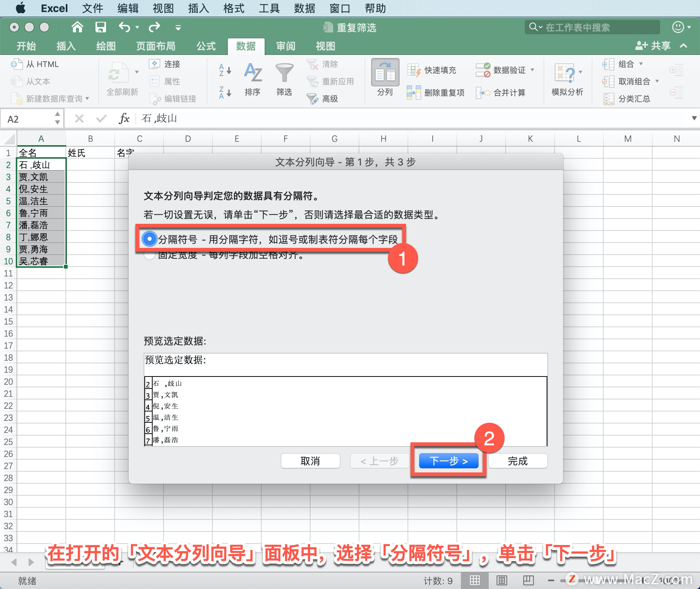Run 快速填充 flash fill
700x589 pixels.
point(432,70)
